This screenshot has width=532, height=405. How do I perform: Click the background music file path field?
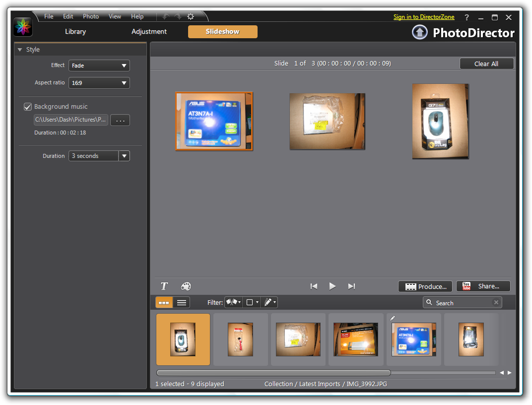coord(71,120)
